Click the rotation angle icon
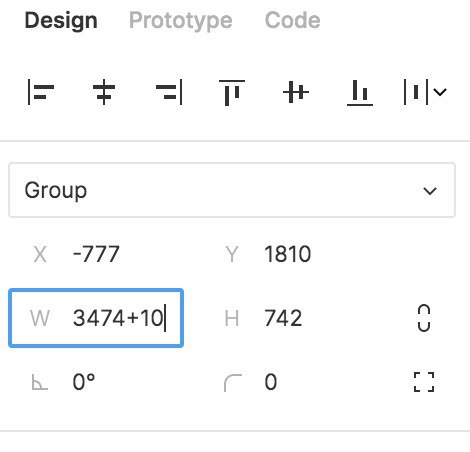 (40, 382)
